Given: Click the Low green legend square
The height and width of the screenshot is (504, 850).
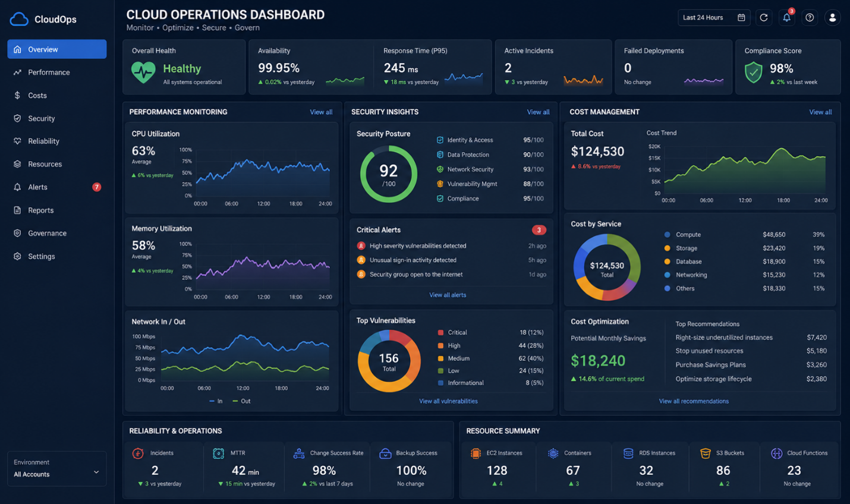Looking at the screenshot, I should (x=440, y=371).
